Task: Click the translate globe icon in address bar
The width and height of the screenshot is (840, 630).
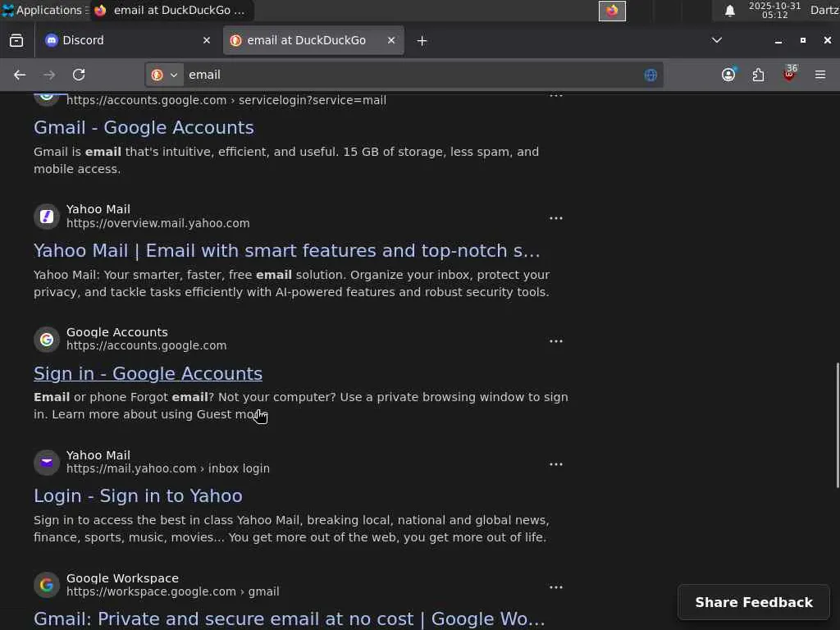Action: tap(651, 75)
